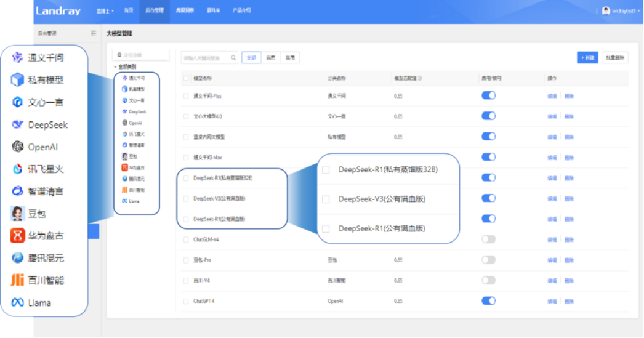644x338 pixels.
Task: Check the 文心大模型4.0 row checkbox
Action: [187, 116]
